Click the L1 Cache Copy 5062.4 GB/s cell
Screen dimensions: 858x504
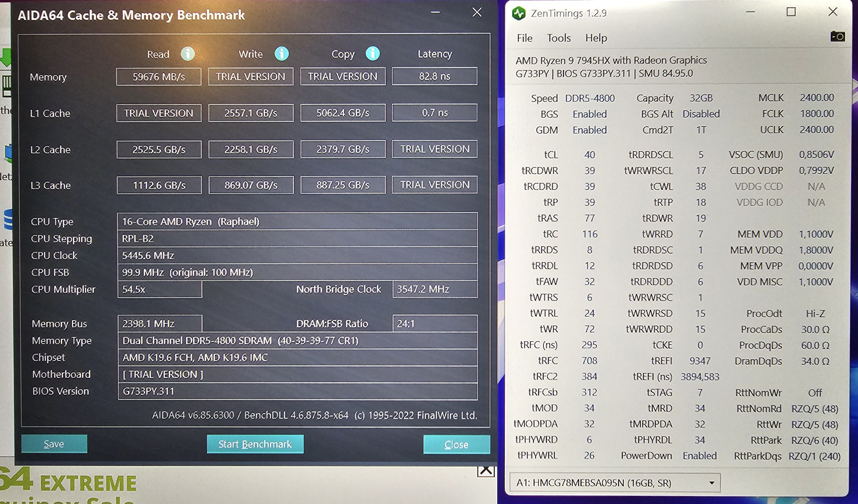pos(343,113)
